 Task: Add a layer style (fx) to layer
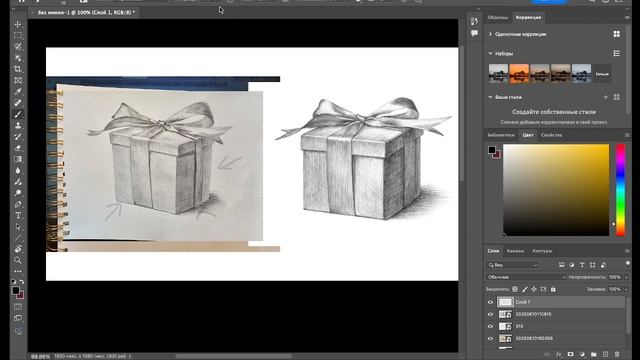click(x=558, y=354)
